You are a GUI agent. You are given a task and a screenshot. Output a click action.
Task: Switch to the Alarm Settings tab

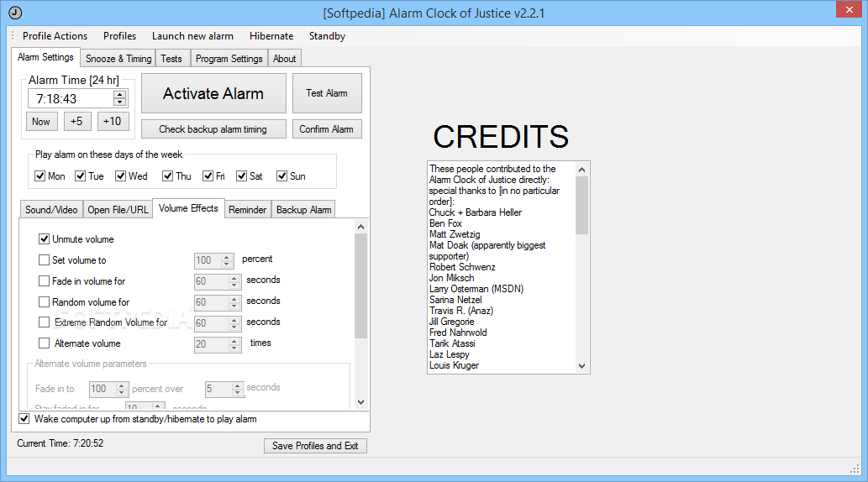tap(45, 57)
